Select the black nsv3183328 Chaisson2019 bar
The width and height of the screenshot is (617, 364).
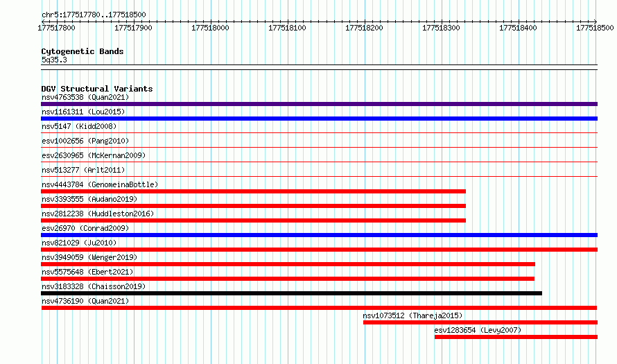pos(292,293)
